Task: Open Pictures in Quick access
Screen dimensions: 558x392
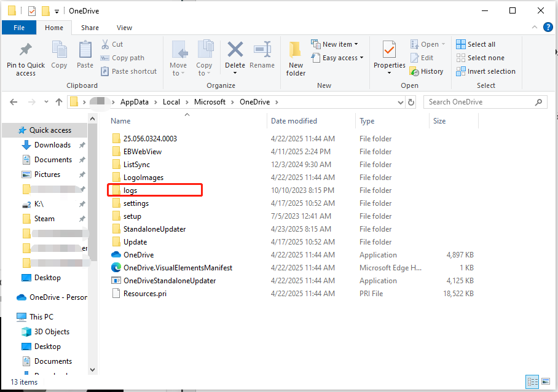Action: tap(47, 174)
